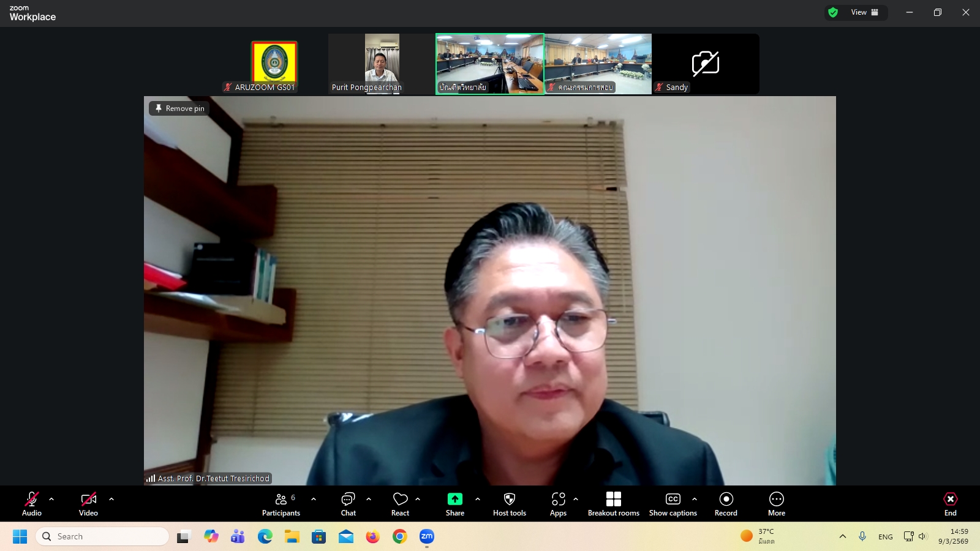Image resolution: width=980 pixels, height=551 pixels.
Task: Expand audio options arrow beside Audio
Action: (x=51, y=499)
